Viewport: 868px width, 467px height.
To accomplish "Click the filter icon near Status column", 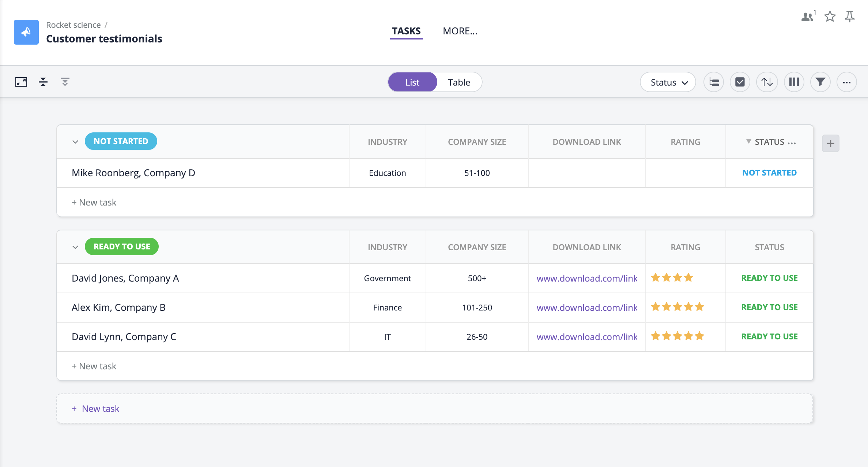I will (747, 142).
